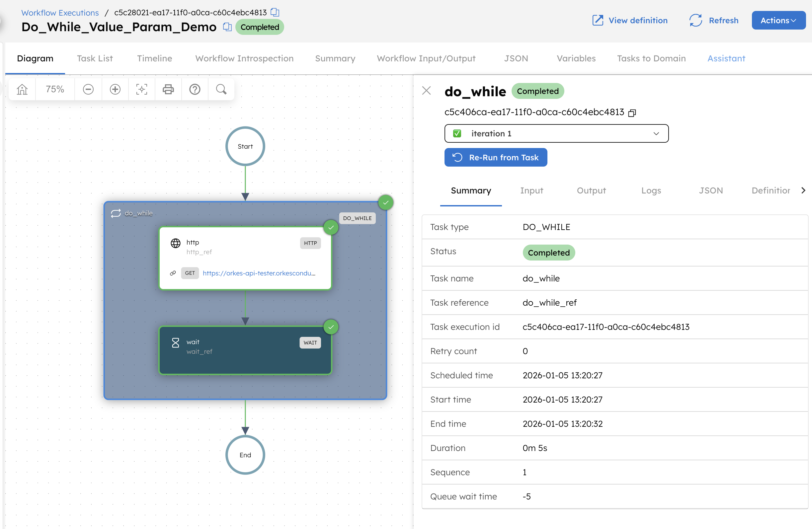This screenshot has height=529, width=812.
Task: Open diagram search with the magnifier icon
Action: tap(221, 89)
